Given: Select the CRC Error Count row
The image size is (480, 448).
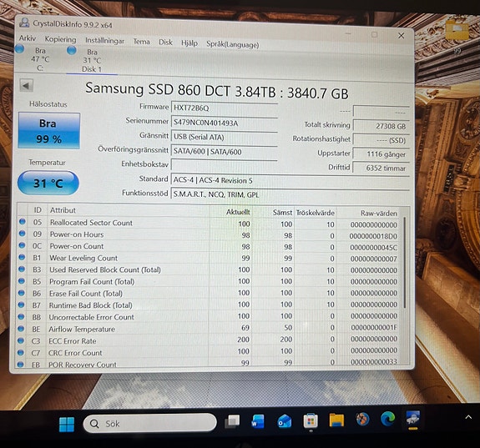Looking at the screenshot, I should pos(208,351).
